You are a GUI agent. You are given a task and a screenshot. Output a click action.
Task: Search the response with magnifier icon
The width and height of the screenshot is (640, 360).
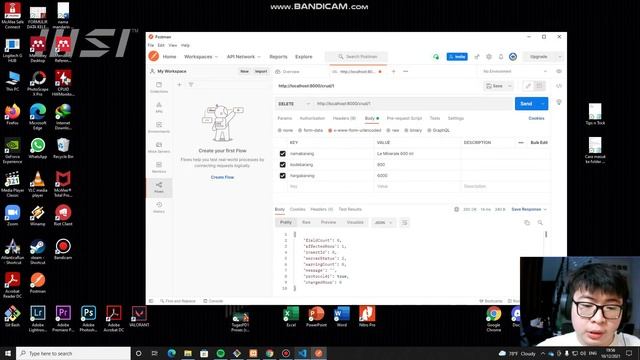point(540,222)
